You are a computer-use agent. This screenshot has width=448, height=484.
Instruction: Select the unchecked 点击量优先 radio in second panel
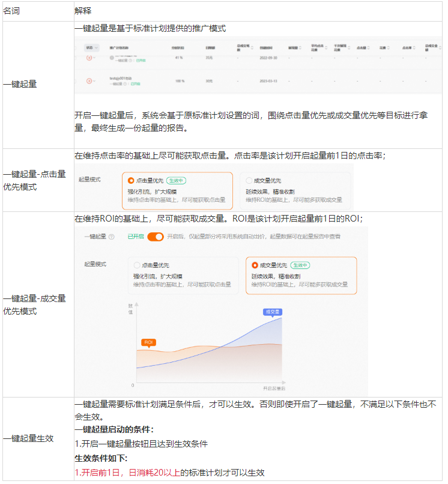(136, 265)
